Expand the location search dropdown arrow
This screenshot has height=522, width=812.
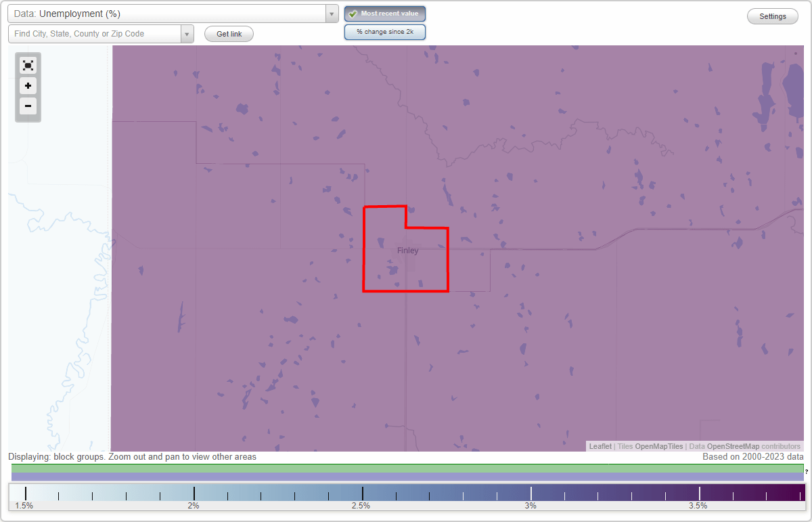[x=187, y=33]
